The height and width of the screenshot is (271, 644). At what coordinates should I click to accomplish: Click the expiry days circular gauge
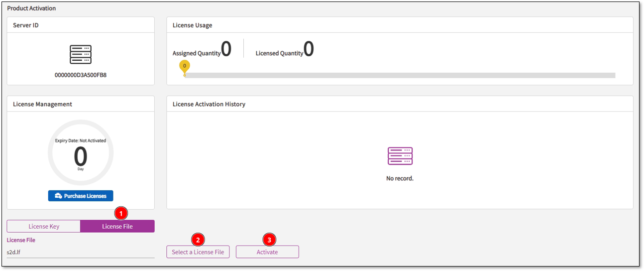[81, 153]
